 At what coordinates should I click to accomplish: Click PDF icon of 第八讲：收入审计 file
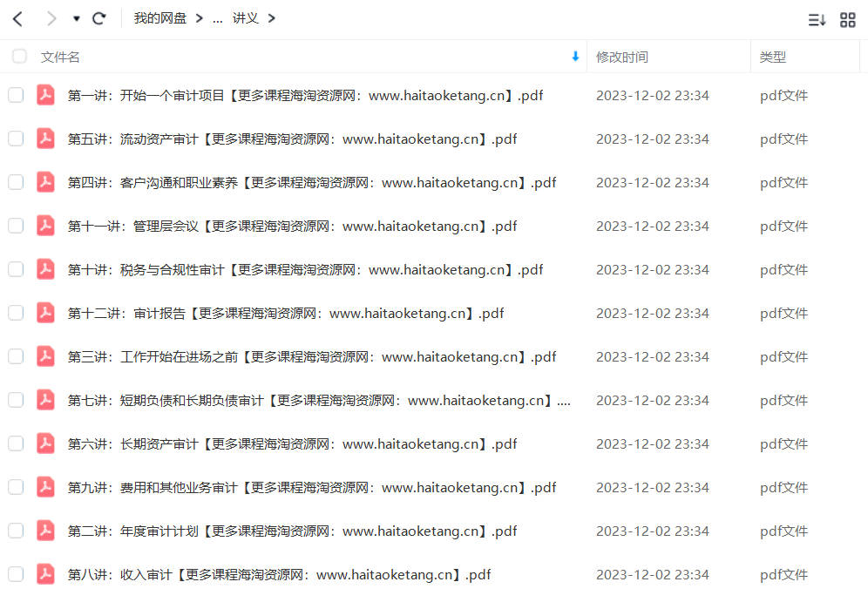click(45, 574)
